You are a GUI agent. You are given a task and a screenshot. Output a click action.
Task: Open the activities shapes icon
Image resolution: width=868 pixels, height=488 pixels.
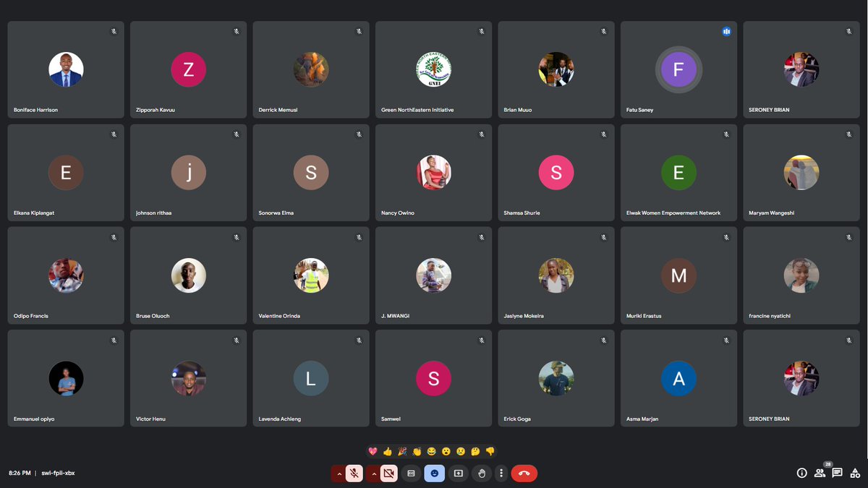855,473
